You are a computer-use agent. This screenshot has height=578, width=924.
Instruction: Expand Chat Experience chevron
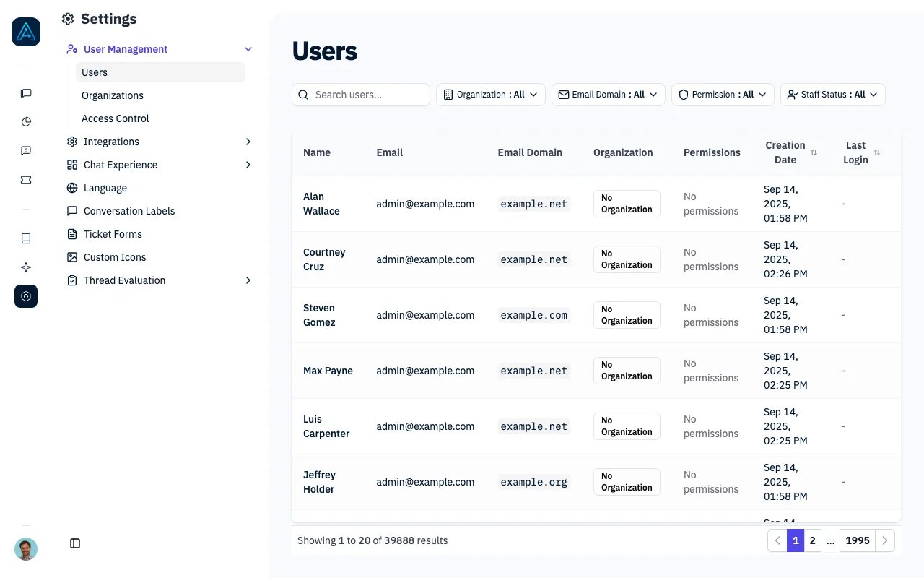(x=248, y=165)
